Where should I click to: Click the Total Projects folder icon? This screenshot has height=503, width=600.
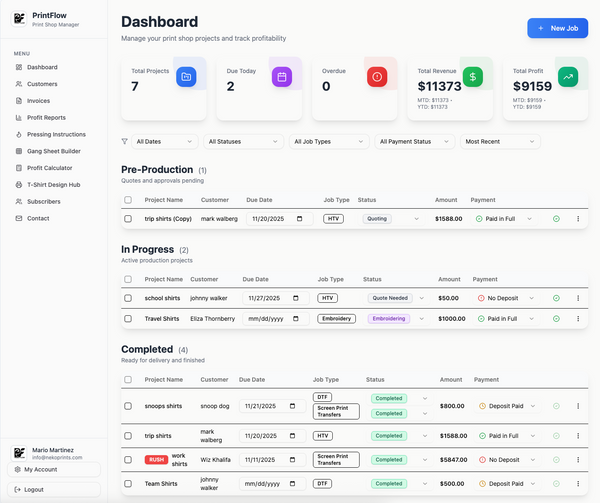(185, 77)
